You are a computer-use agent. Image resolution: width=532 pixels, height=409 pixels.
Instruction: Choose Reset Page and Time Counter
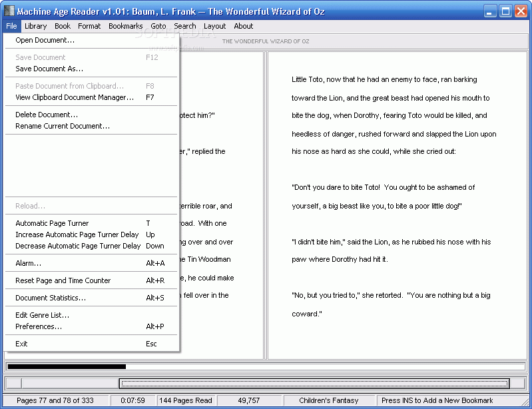pyautogui.click(x=91, y=280)
